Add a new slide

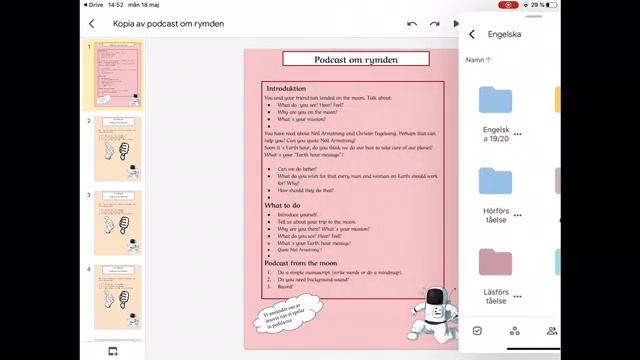(113, 351)
